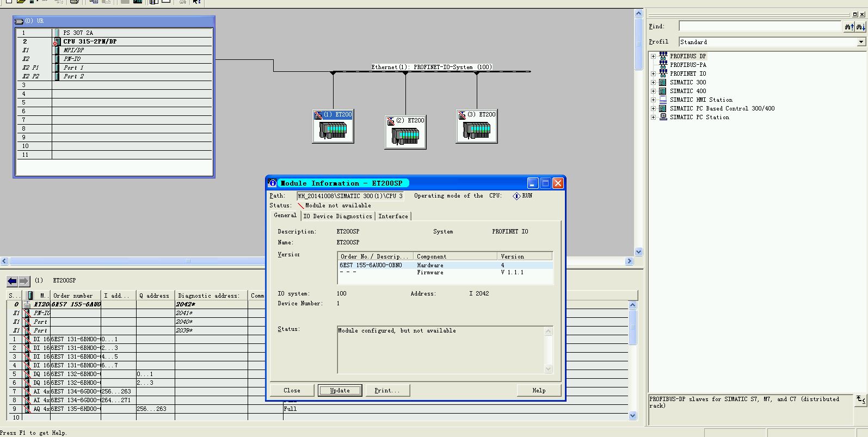The image size is (868, 437).
Task: Open the Profil Standard dropdown
Action: pyautogui.click(x=861, y=42)
